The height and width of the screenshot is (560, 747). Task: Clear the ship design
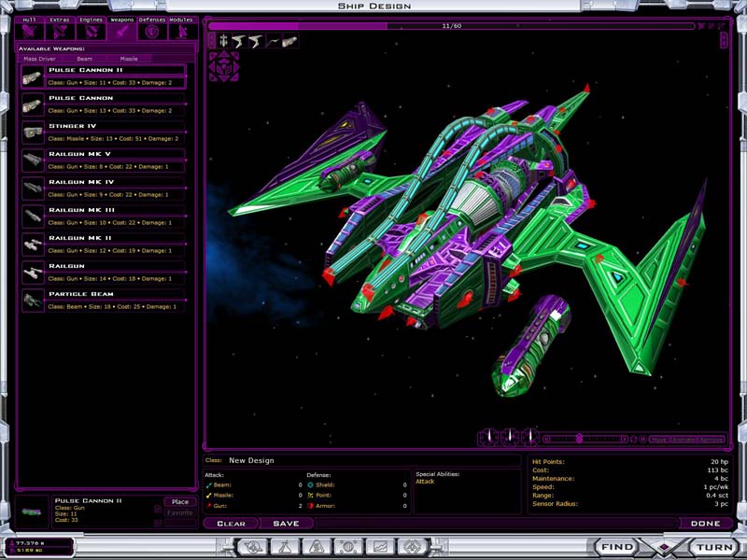click(231, 524)
